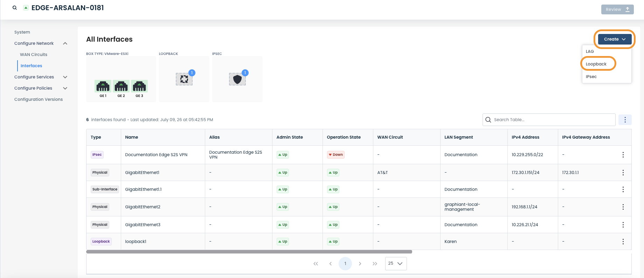The height and width of the screenshot is (278, 644).
Task: Open actions menu for GigabitEthernet3 row
Action: 623,225
